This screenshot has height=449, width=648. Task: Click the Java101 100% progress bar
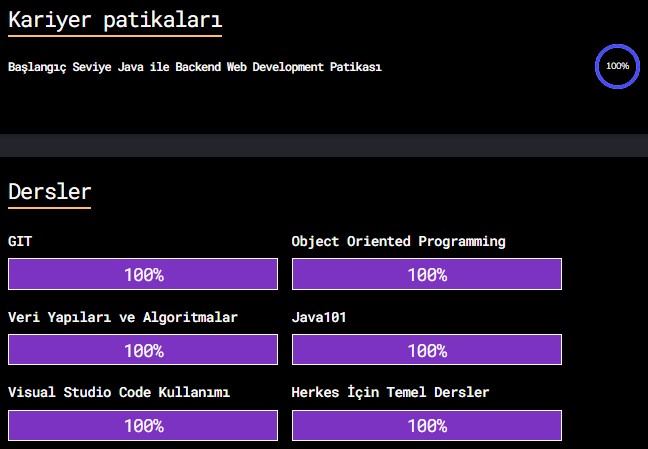click(x=427, y=350)
